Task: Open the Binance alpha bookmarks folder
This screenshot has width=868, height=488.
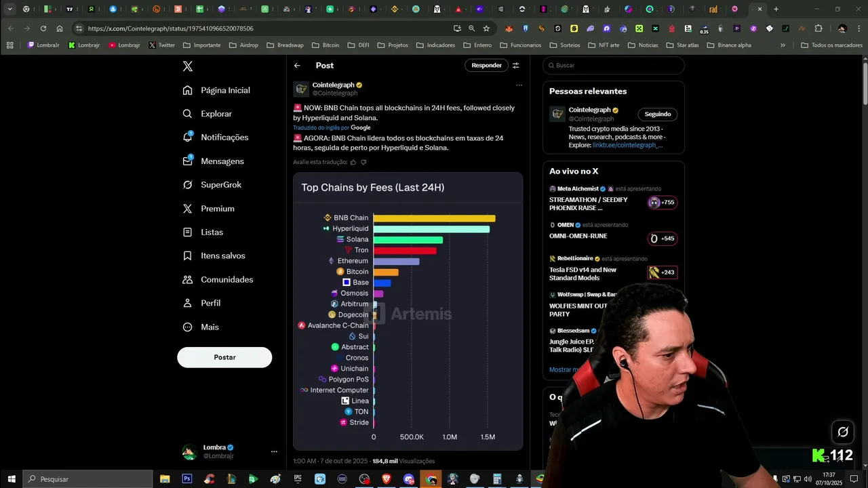Action: (729, 45)
